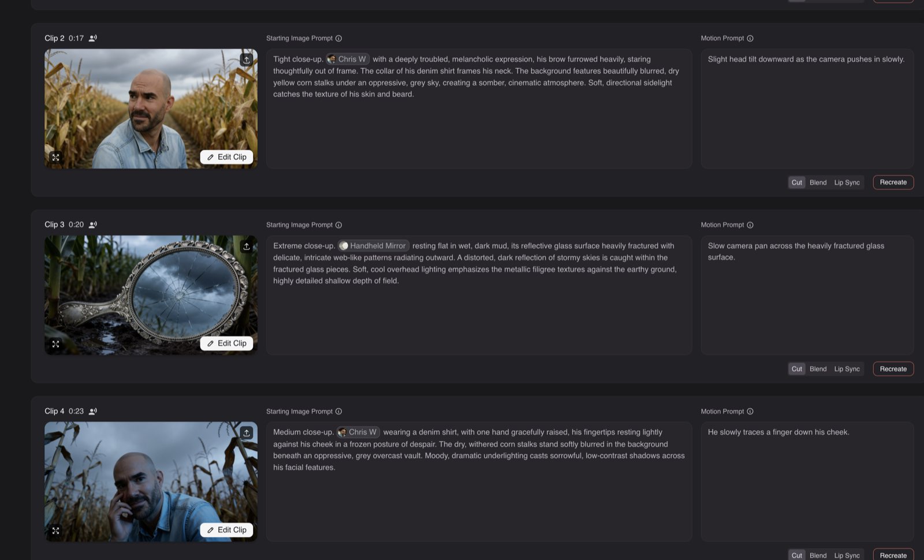Upload image icon on Clip 4 thumbnail
The height and width of the screenshot is (560, 924).
[x=247, y=432]
